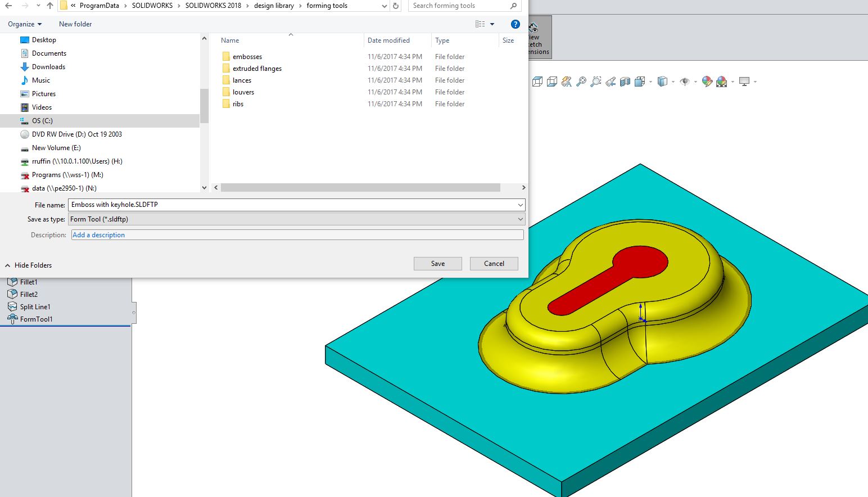Open the Hide/Show Items eye dropdown

pyautogui.click(x=695, y=82)
